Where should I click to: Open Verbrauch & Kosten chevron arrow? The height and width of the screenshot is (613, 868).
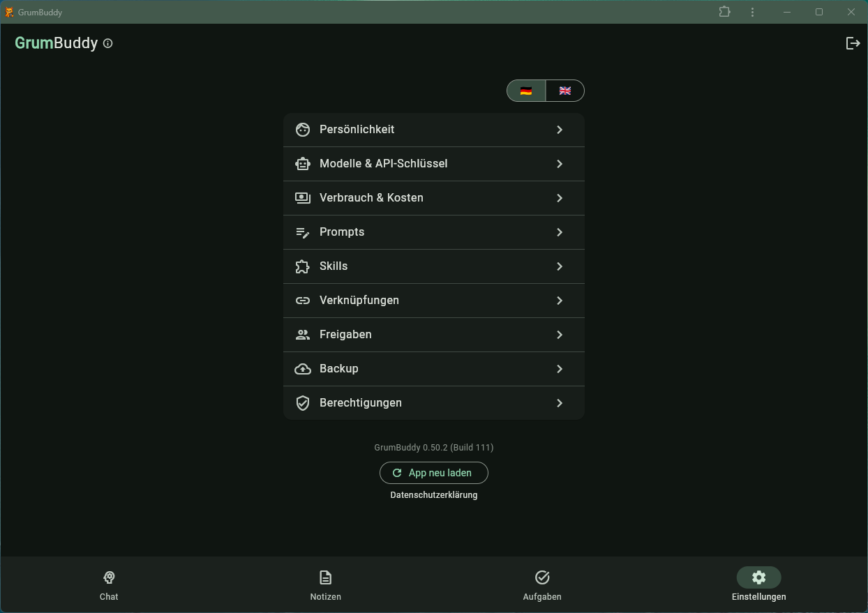pyautogui.click(x=560, y=198)
